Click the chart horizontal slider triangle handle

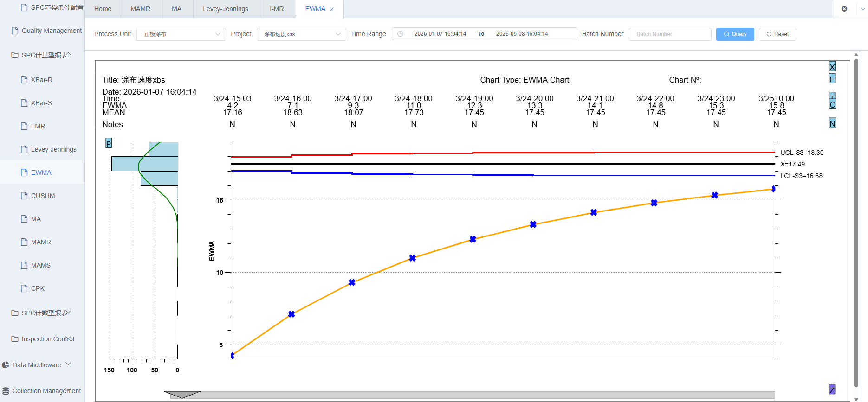point(182,395)
